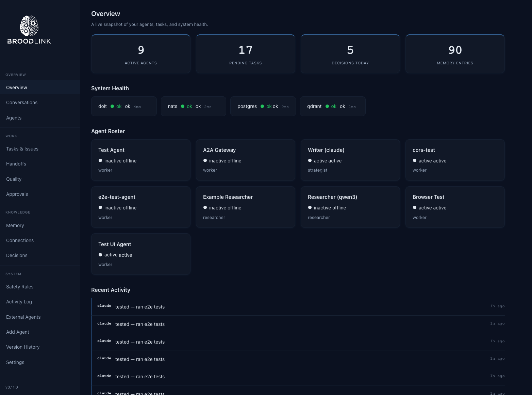Viewport: 532px width, 395px height.
Task: Open the Memory Entries card
Action: pos(455,53)
